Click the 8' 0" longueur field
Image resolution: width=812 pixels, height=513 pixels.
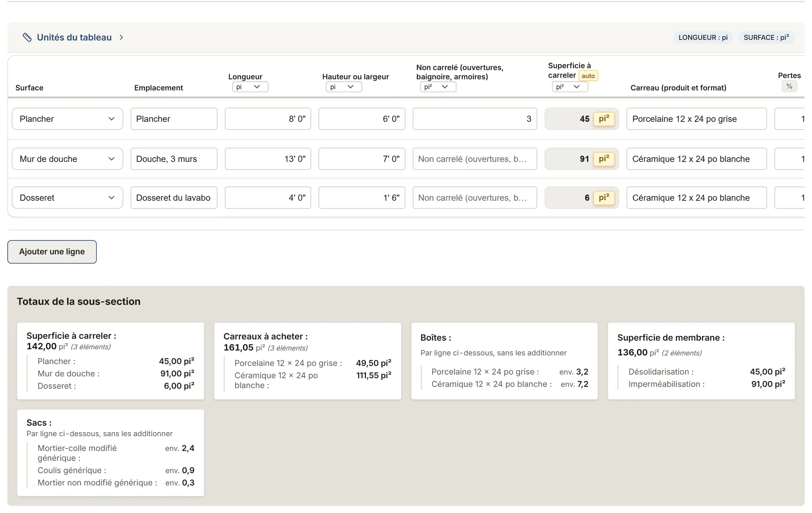[268, 119]
